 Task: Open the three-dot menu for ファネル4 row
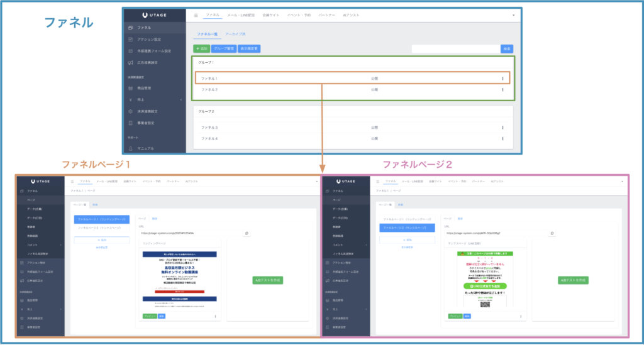point(502,138)
